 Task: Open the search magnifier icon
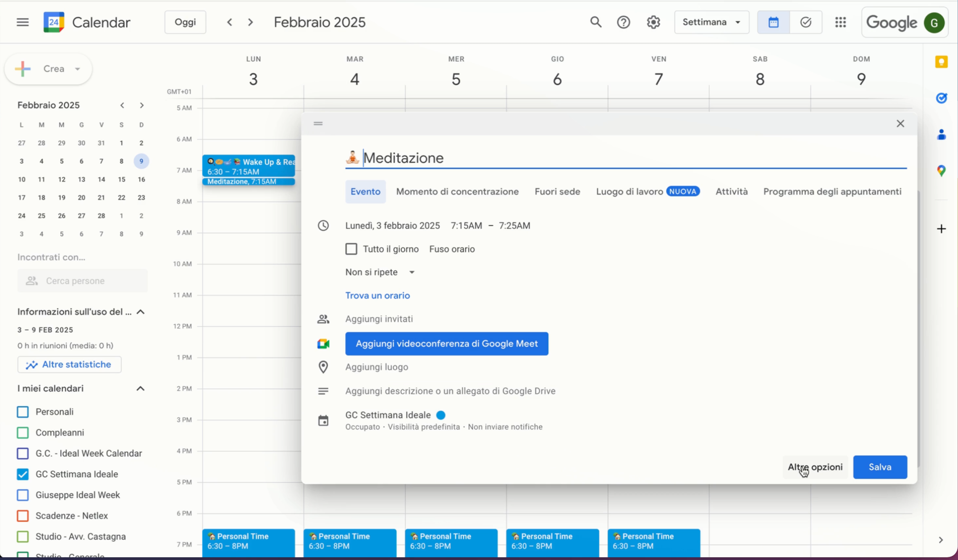click(595, 22)
